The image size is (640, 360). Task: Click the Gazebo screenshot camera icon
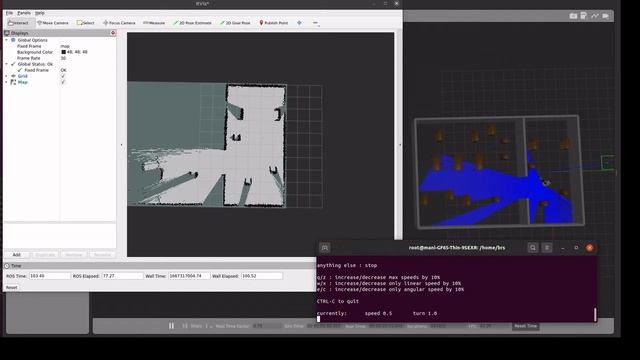point(573,16)
